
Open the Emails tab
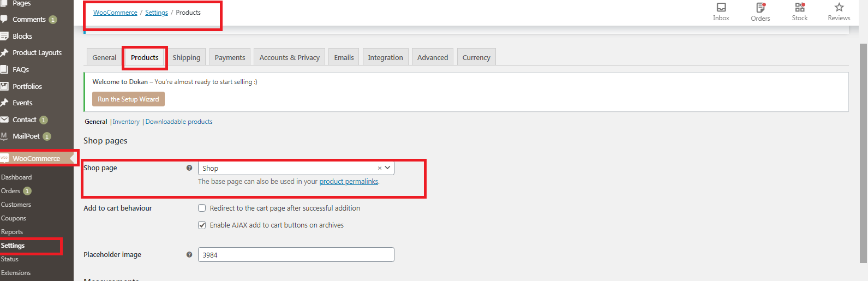(344, 57)
